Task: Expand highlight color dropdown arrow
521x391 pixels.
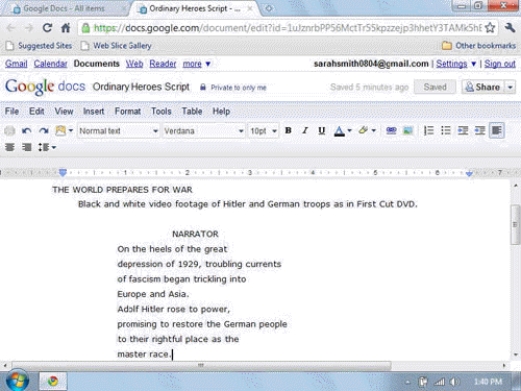Action: click(x=374, y=131)
